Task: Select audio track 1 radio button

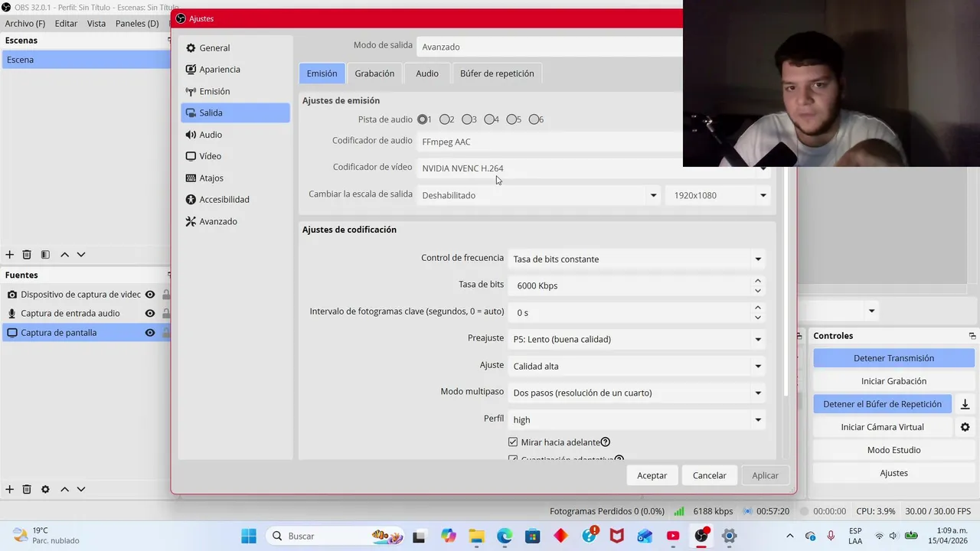Action: coord(422,119)
